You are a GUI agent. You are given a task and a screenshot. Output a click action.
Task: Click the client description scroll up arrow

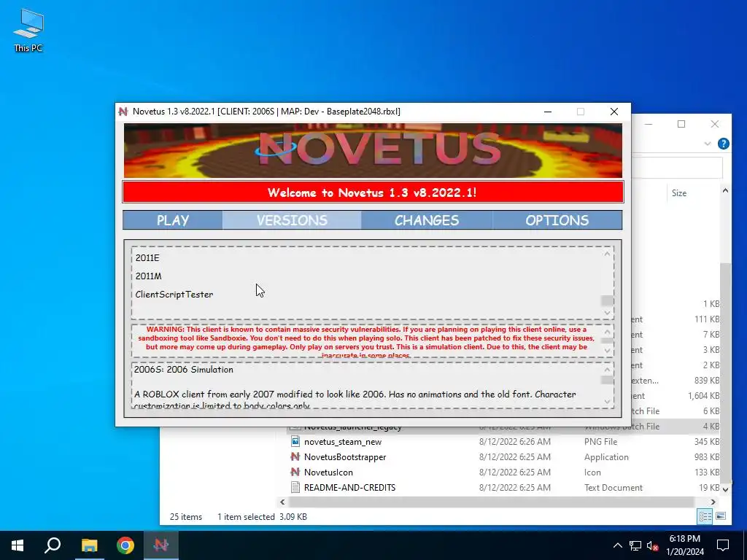tap(607, 370)
